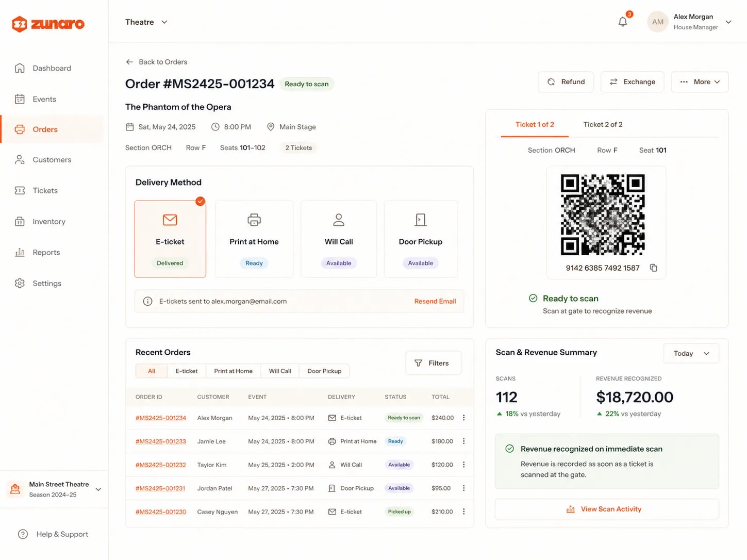This screenshot has height=560, width=747.
Task: Click the $18,720.00 revenue value
Action: pyautogui.click(x=635, y=397)
